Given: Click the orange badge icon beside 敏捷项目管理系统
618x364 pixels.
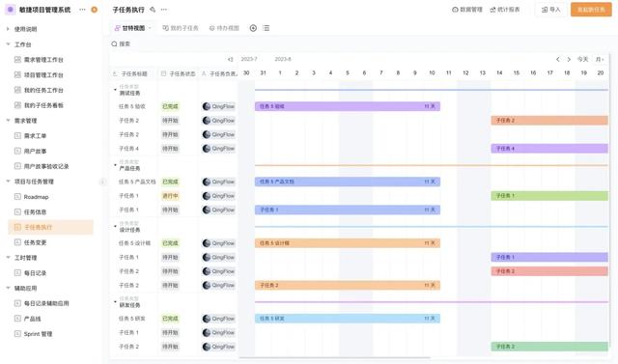Looking at the screenshot, I should click(95, 10).
